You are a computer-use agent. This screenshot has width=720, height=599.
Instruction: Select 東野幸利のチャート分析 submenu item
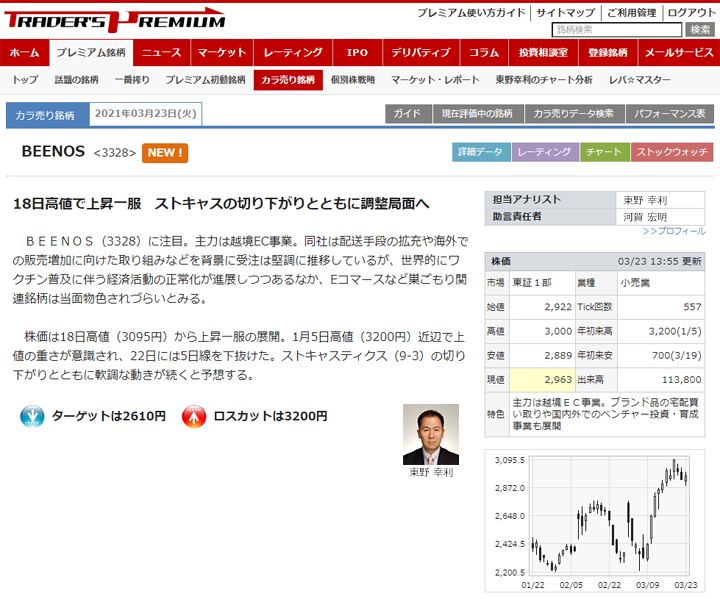point(544,80)
